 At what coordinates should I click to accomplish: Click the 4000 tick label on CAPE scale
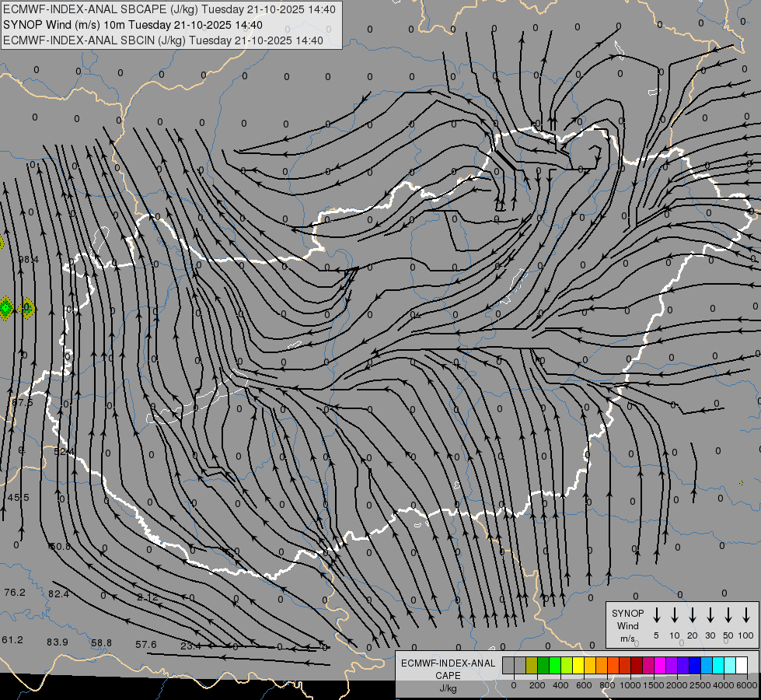pos(724,685)
